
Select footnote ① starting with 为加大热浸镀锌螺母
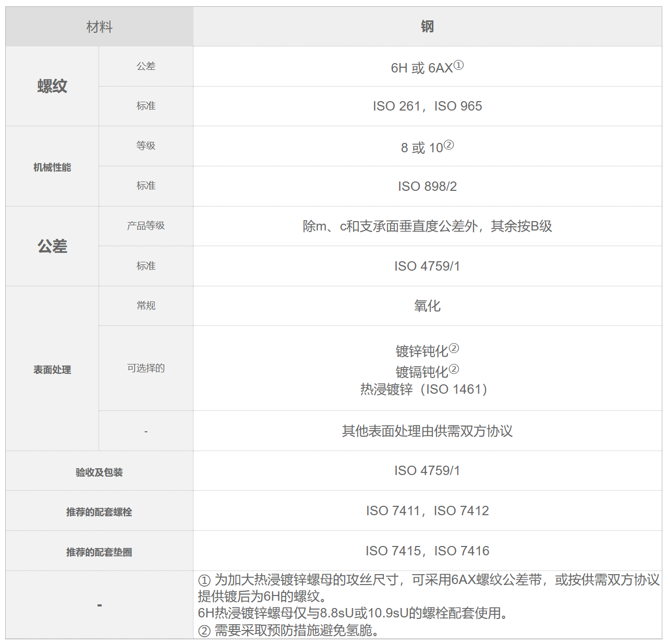click(x=429, y=588)
